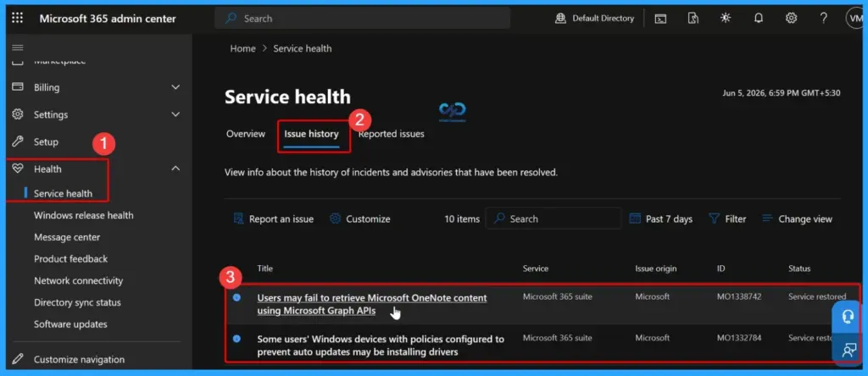Click the 10 items count text
868x376 pixels.
[x=462, y=219]
